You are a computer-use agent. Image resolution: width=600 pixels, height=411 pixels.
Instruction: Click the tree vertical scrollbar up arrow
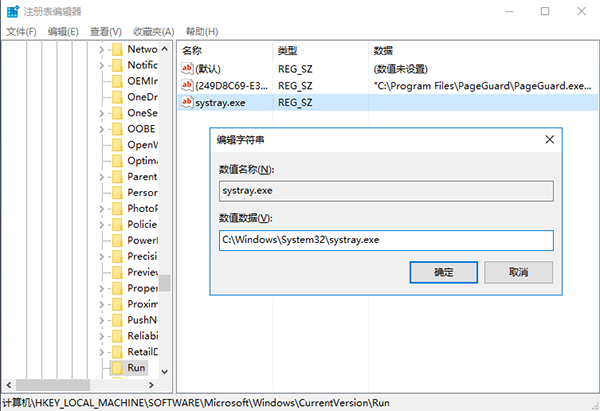pos(165,49)
